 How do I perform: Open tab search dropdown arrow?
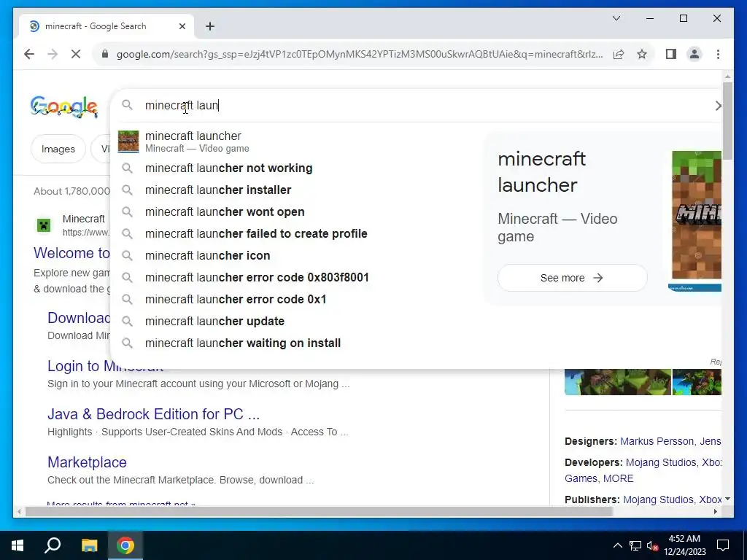tap(616, 18)
